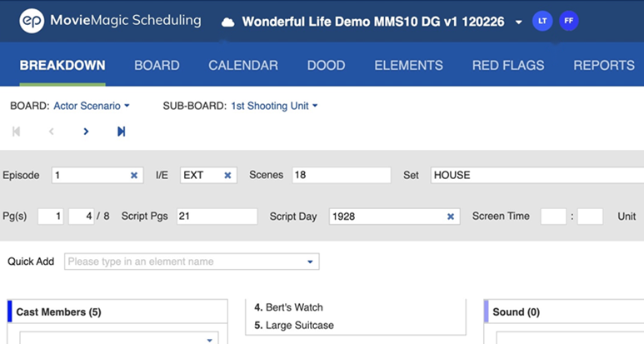The height and width of the screenshot is (344, 644).
Task: Click the whole pages field showing 1
Action: click(x=51, y=217)
